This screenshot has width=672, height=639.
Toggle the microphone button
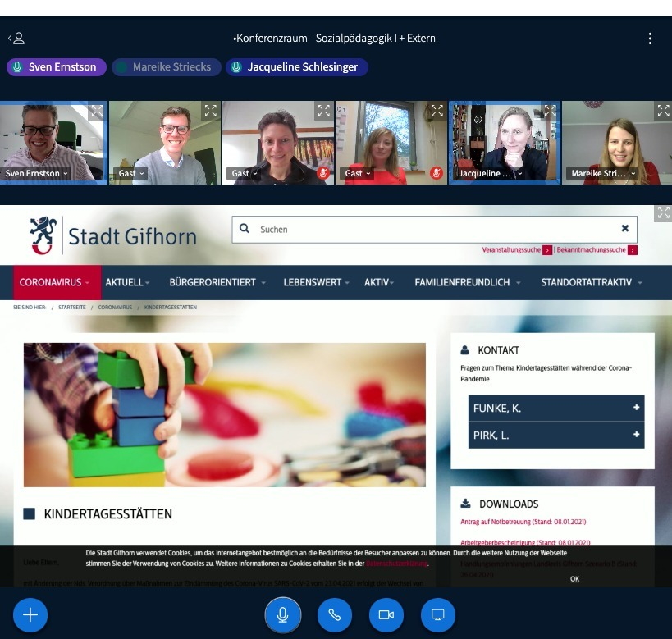pyautogui.click(x=283, y=615)
